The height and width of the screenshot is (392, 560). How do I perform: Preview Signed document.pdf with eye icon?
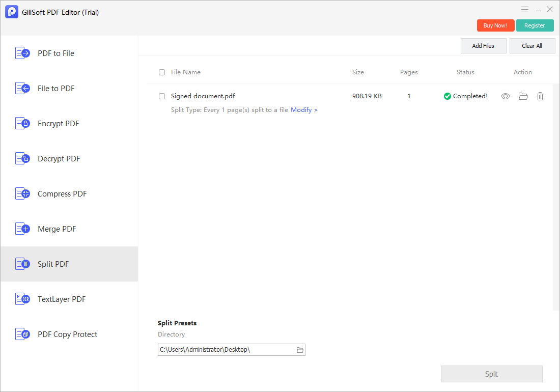click(506, 96)
